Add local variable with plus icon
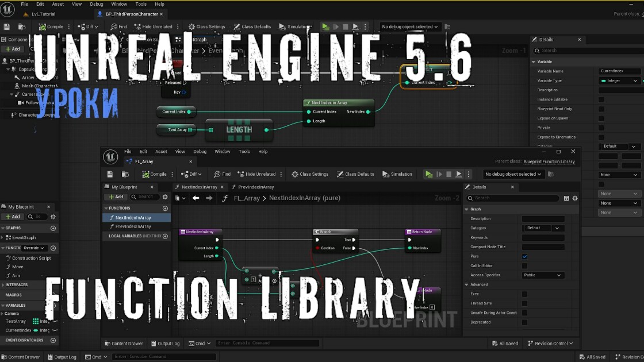The image size is (644, 362). [165, 236]
